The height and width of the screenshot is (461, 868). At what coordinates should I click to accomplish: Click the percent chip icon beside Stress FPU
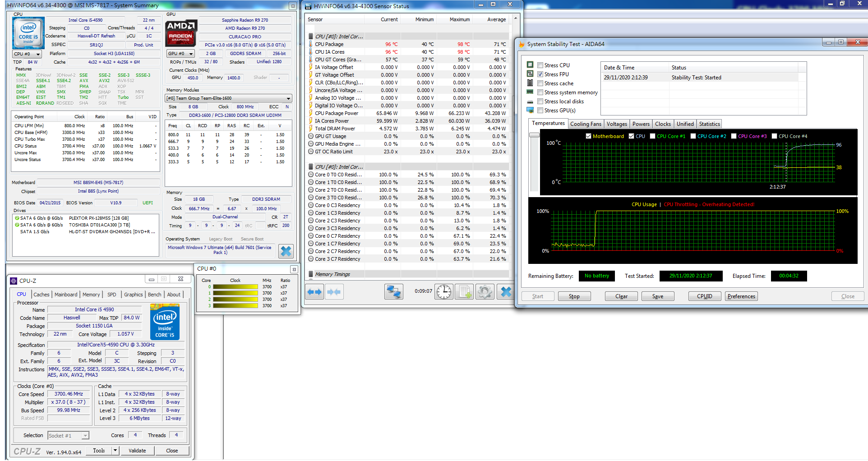pos(530,74)
